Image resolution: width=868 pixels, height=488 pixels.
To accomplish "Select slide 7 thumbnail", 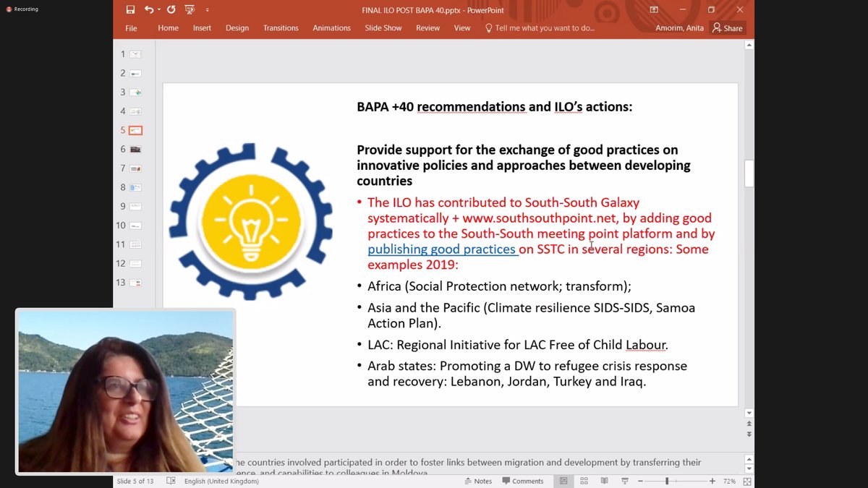I will [x=135, y=168].
